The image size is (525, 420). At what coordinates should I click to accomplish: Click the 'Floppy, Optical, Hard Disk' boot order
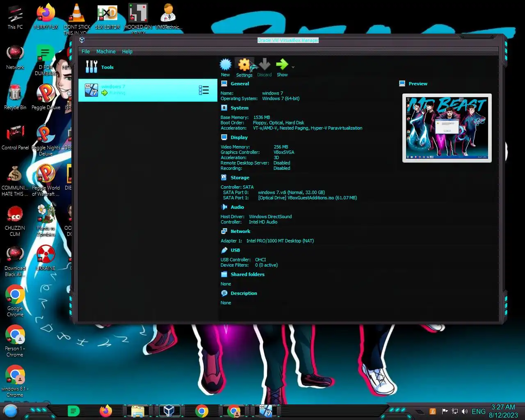(278, 123)
